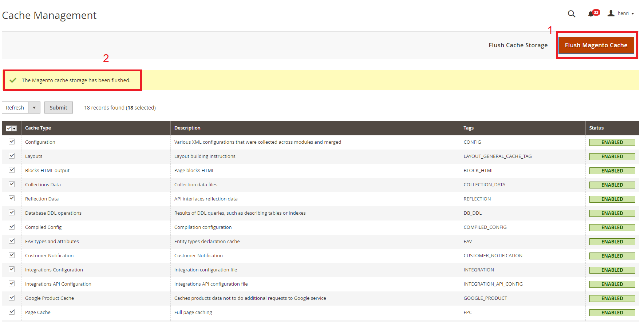Screen dimensions: 644x322
Task: Click the Description column header
Action: point(315,128)
